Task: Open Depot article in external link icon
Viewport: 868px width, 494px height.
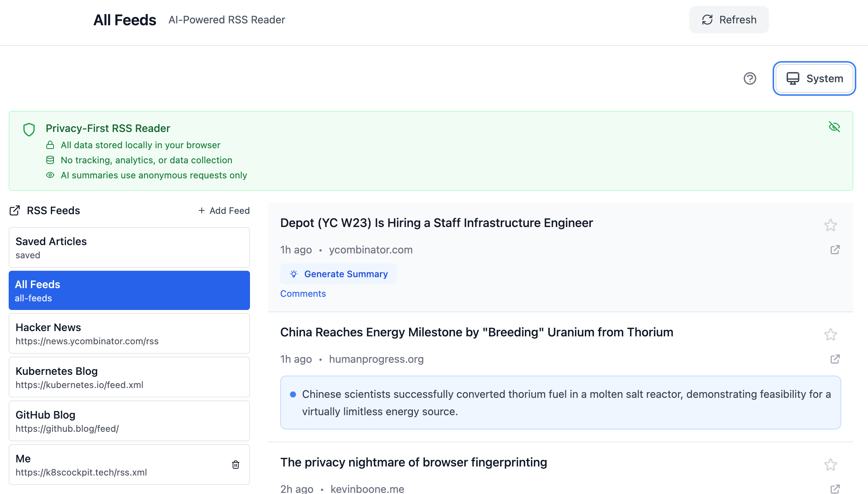Action: pyautogui.click(x=835, y=250)
